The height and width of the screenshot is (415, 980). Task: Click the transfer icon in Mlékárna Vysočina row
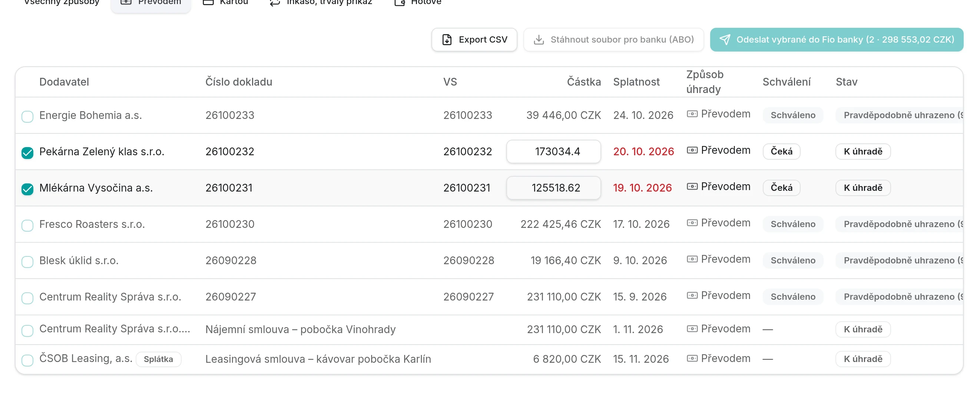point(692,187)
